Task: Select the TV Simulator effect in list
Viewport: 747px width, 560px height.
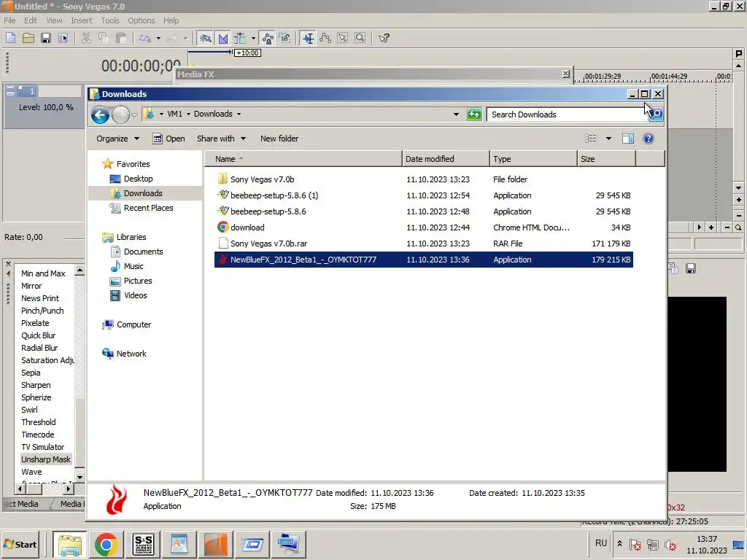Action: point(43,447)
